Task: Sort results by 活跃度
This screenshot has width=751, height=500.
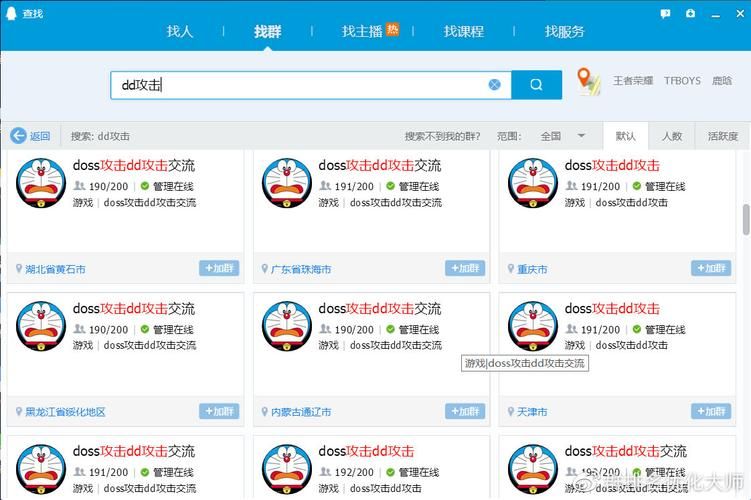Action: [x=723, y=136]
